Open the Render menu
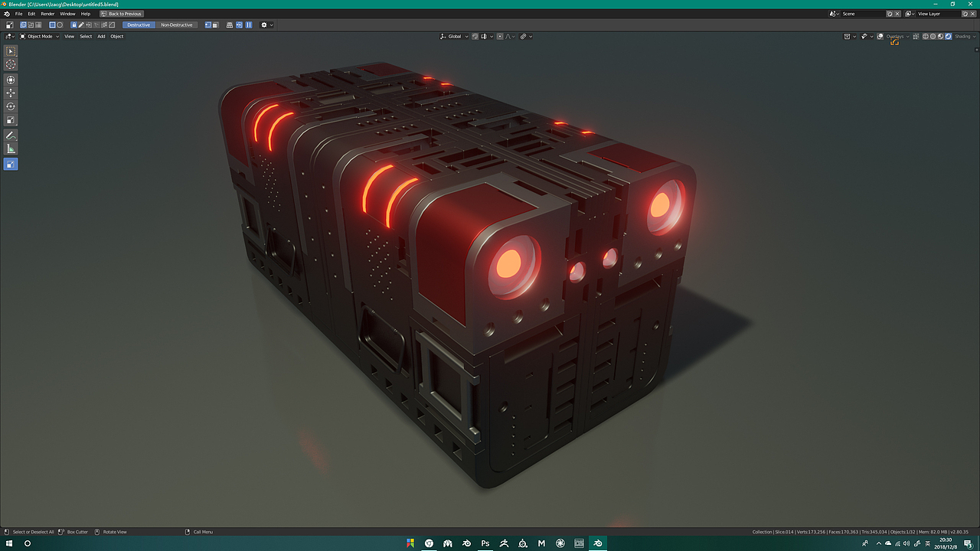Image resolution: width=980 pixels, height=551 pixels. coord(47,13)
